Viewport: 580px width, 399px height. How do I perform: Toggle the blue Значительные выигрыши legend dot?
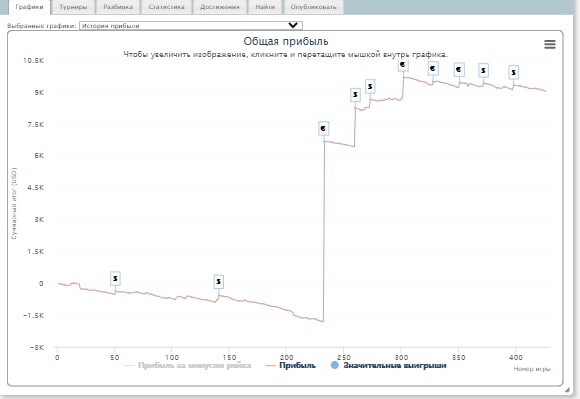(334, 365)
